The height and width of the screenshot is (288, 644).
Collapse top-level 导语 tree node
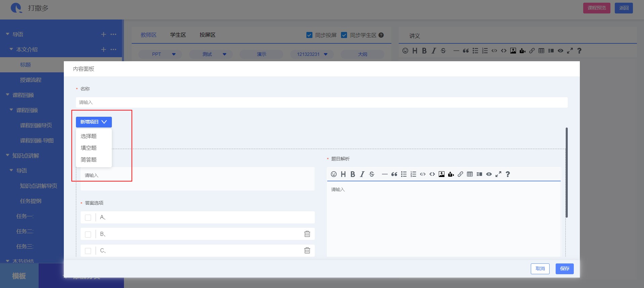click(x=7, y=34)
